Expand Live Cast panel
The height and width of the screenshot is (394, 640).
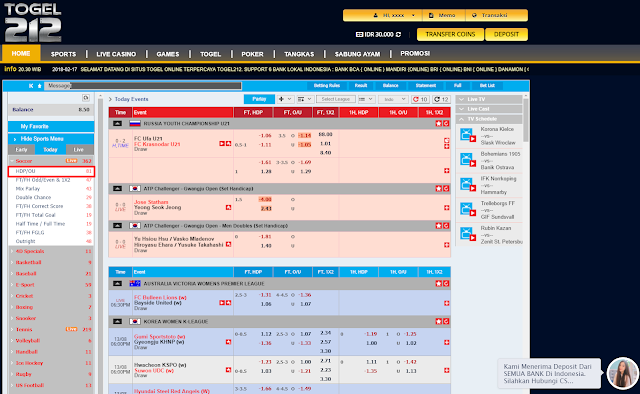[489, 109]
